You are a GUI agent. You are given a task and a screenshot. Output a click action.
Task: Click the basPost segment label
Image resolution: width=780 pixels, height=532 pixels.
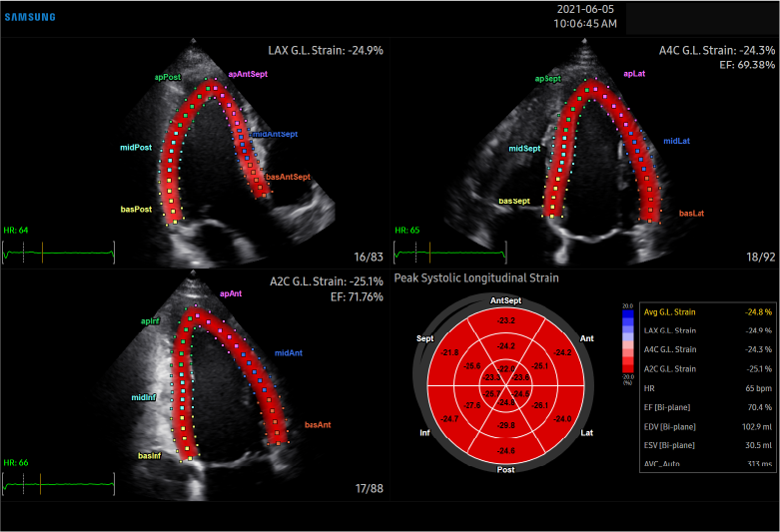click(x=136, y=210)
